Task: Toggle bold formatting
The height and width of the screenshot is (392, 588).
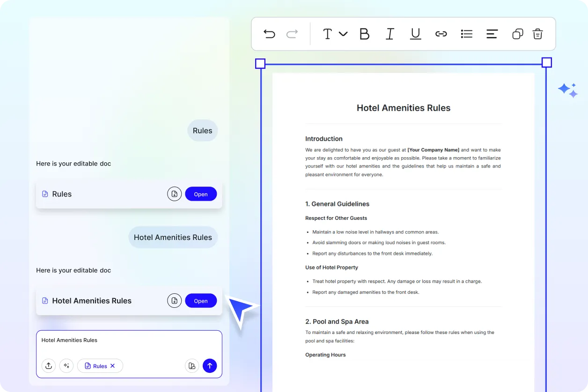Action: tap(364, 34)
